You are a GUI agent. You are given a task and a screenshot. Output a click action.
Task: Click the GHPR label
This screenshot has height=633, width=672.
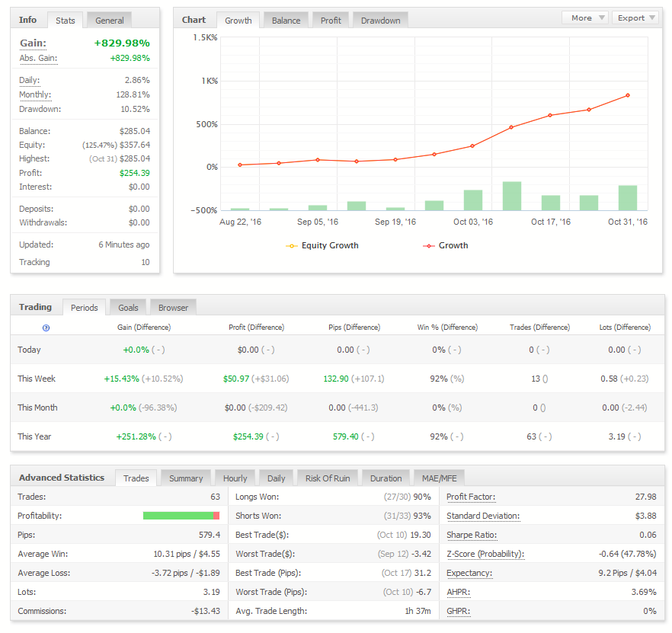click(458, 611)
